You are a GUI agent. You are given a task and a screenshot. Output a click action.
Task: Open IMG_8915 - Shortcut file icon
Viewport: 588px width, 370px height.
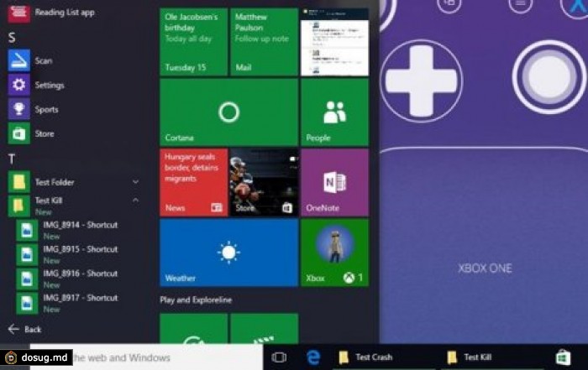tap(27, 254)
